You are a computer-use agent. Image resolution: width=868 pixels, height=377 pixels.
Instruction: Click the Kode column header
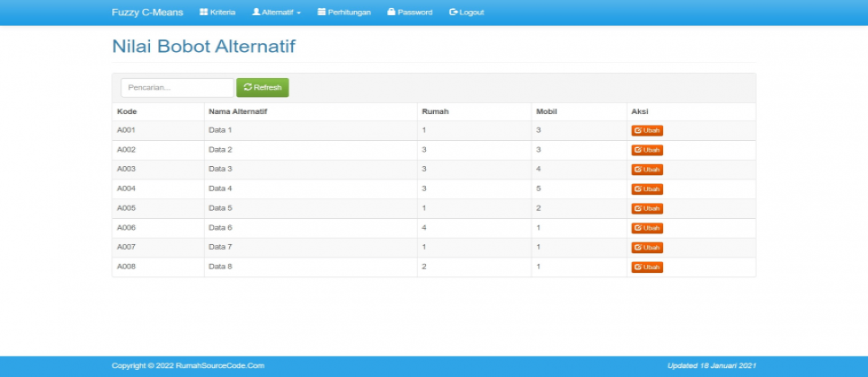coord(158,111)
